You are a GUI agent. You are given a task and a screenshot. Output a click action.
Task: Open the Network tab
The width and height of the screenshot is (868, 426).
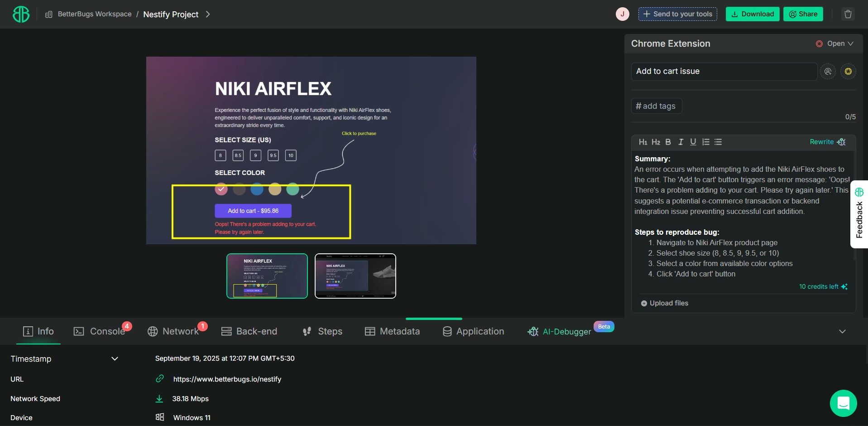click(x=174, y=331)
